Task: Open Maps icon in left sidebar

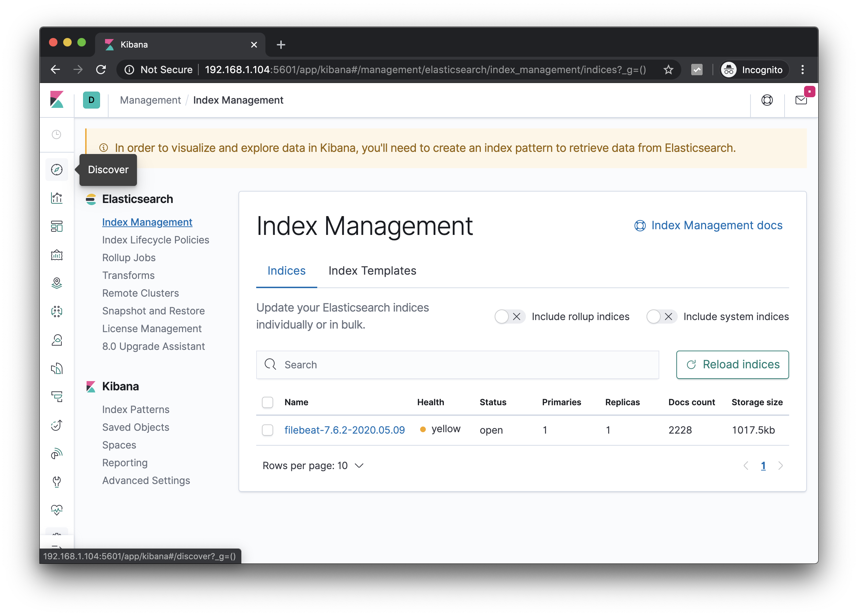Action: point(57,283)
